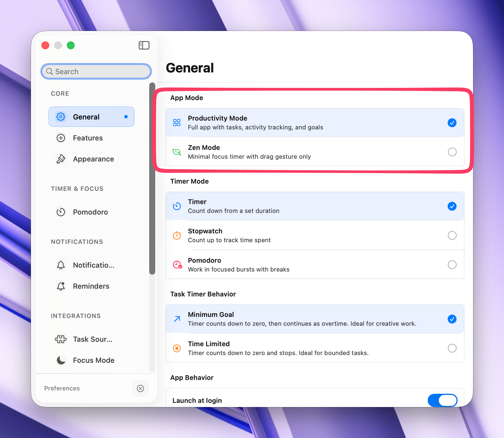Click the Features plus-circle icon
Image resolution: width=504 pixels, height=438 pixels.
[x=61, y=138]
